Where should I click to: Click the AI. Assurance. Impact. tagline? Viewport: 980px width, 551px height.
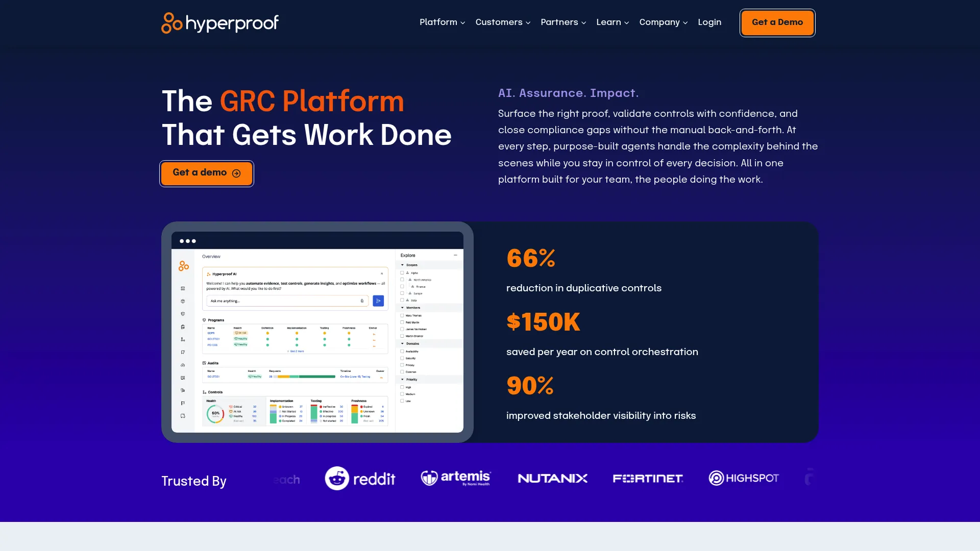click(568, 93)
